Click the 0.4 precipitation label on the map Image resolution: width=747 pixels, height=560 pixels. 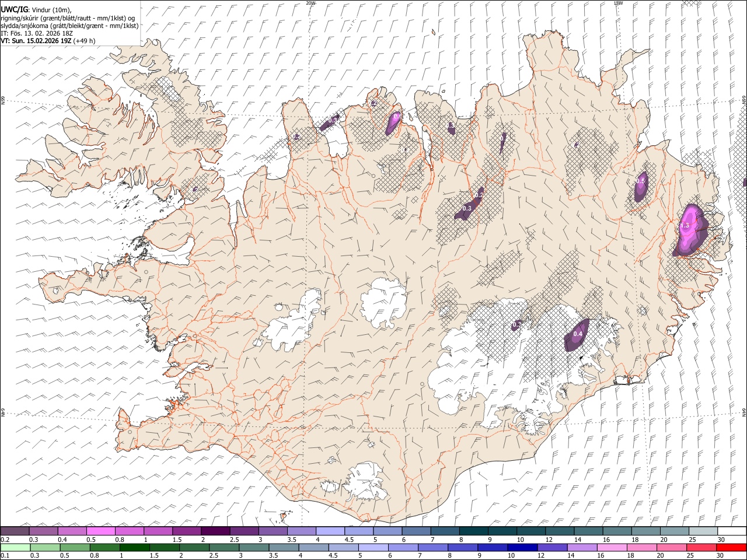coord(578,334)
